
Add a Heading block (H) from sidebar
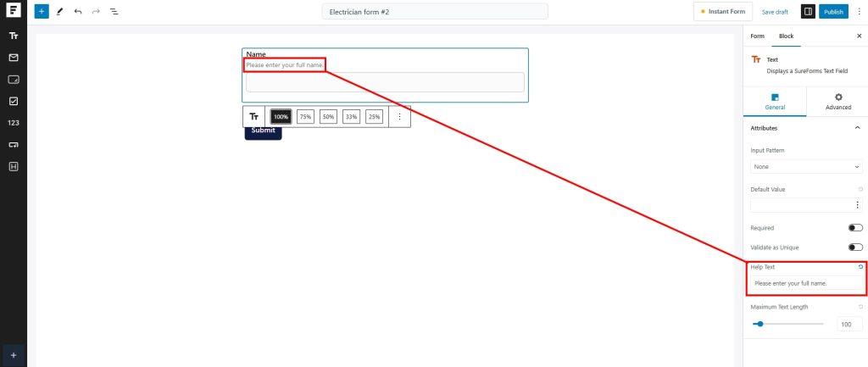pyautogui.click(x=14, y=166)
